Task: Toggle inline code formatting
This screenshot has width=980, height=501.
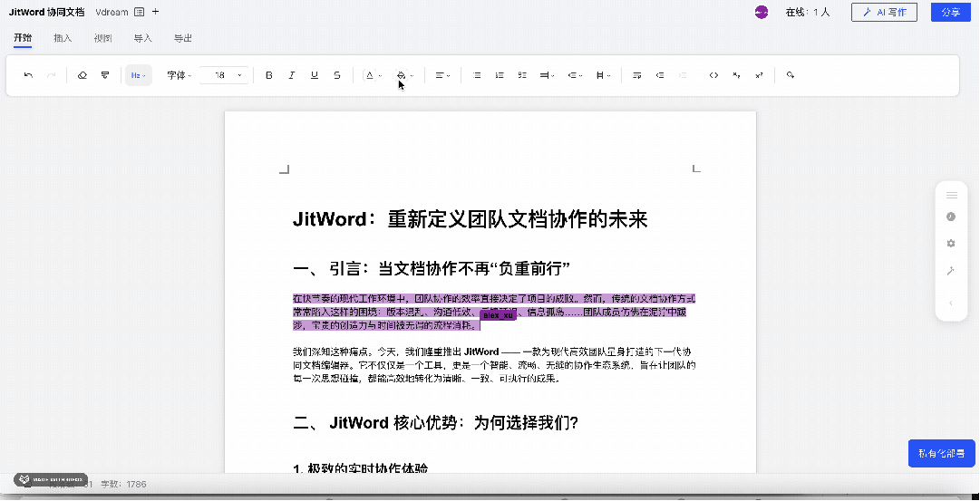Action: pyautogui.click(x=713, y=75)
